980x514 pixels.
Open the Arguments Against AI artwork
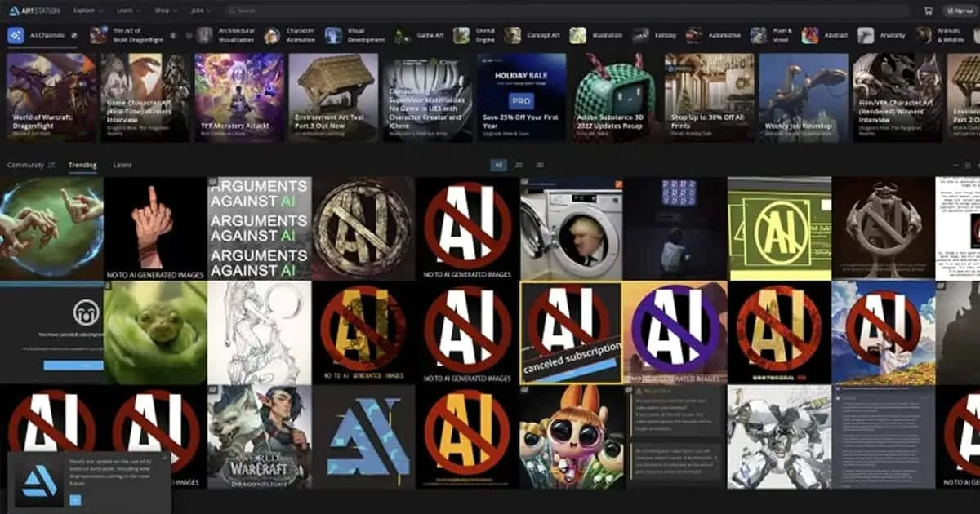[259, 228]
